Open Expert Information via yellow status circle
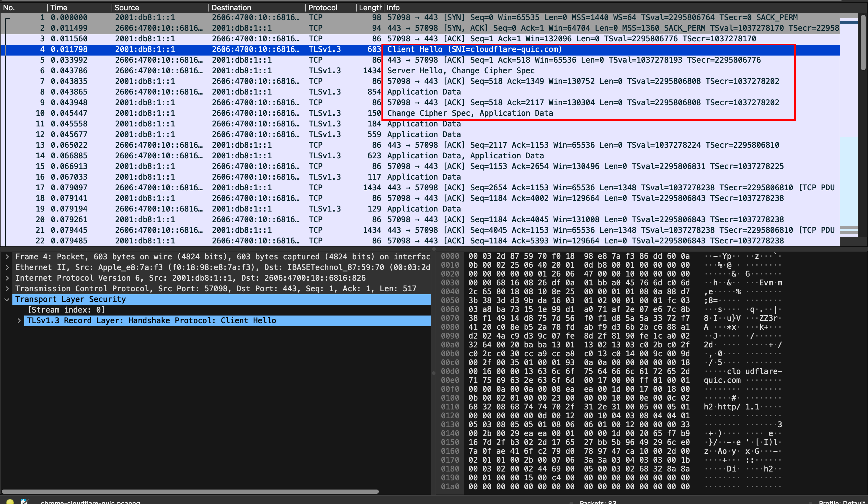 point(10,502)
